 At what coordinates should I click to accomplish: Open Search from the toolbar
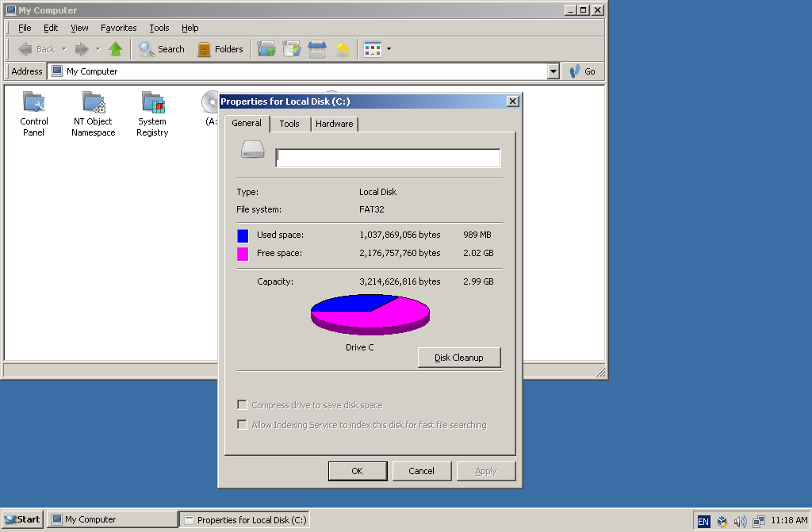click(x=162, y=49)
